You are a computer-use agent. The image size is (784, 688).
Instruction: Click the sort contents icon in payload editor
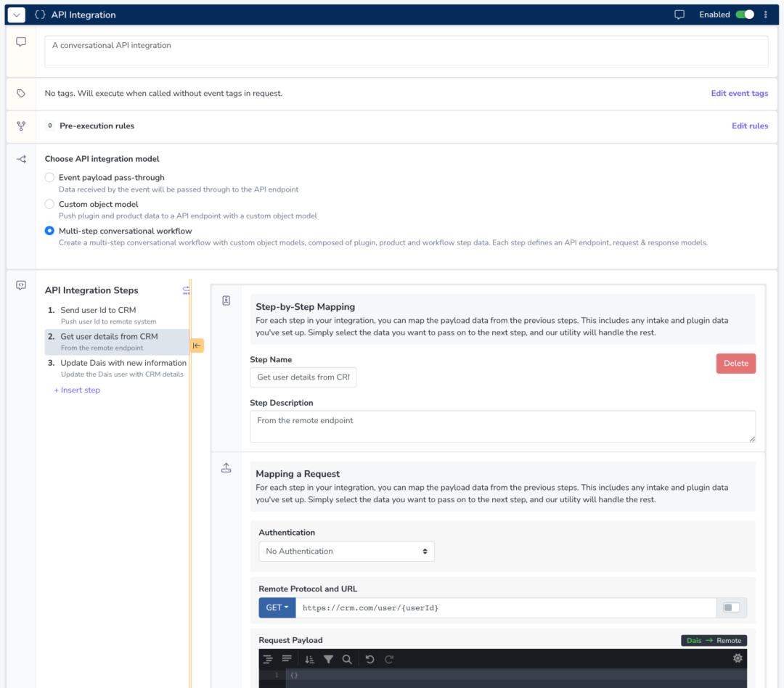pos(309,659)
